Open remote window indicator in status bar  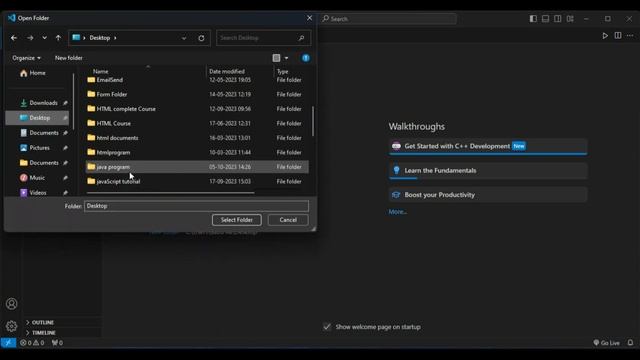tap(8, 343)
